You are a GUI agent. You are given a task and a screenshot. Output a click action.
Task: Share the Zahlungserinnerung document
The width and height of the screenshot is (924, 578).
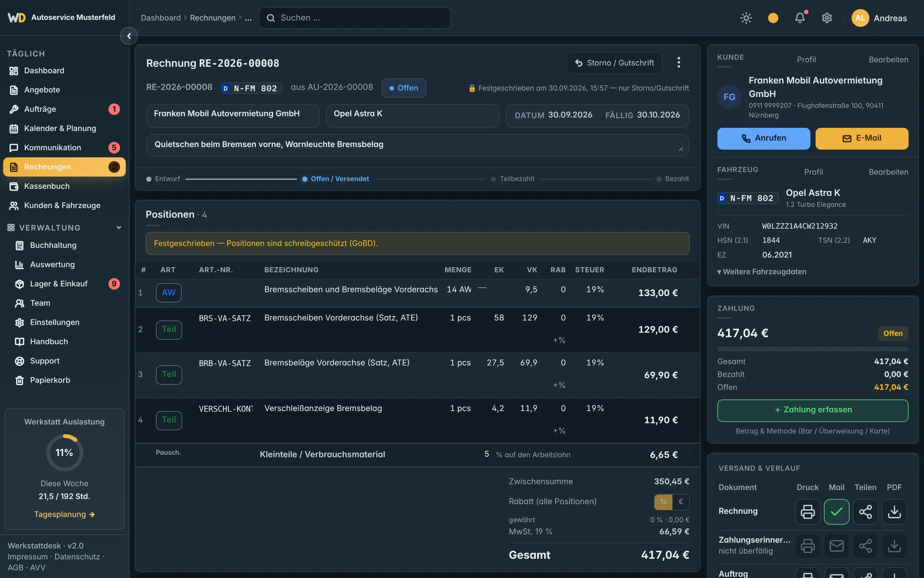(865, 546)
